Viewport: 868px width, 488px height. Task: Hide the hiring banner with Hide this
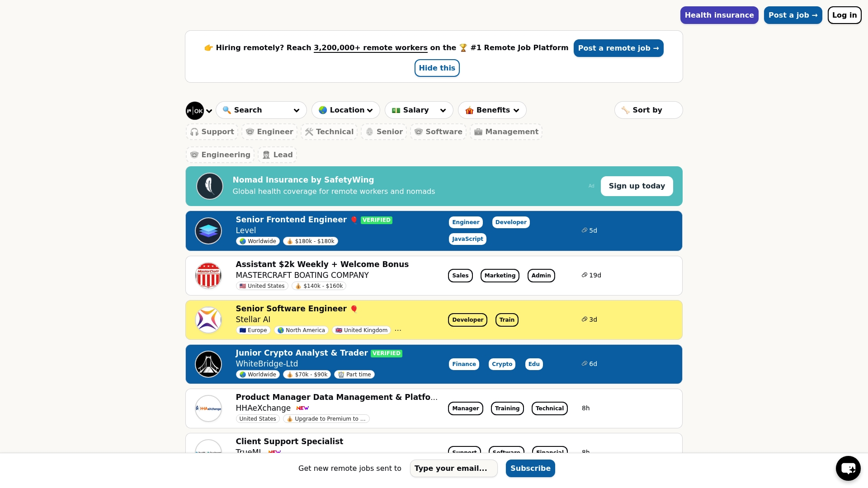pyautogui.click(x=437, y=68)
